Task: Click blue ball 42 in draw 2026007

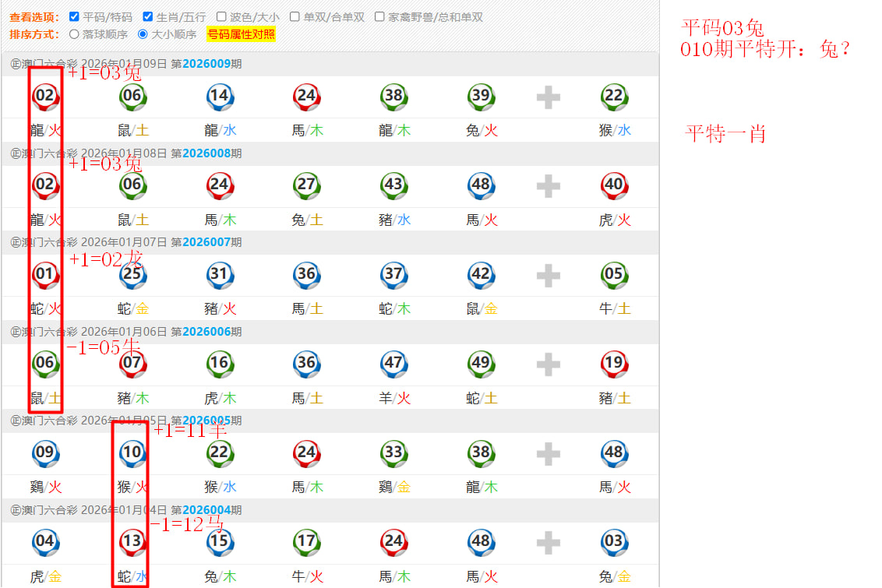Action: tap(481, 274)
